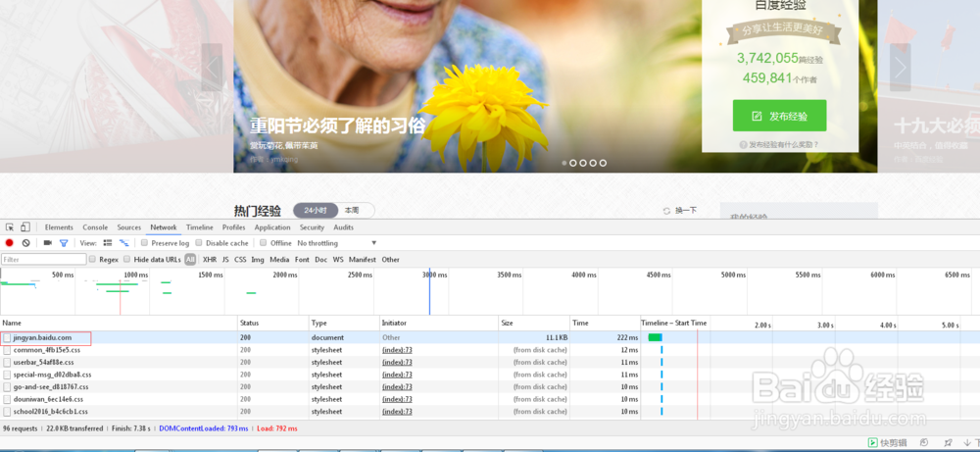This screenshot has width=980, height=452.
Task: Click the pin icon in the status bar
Action: coord(948,442)
